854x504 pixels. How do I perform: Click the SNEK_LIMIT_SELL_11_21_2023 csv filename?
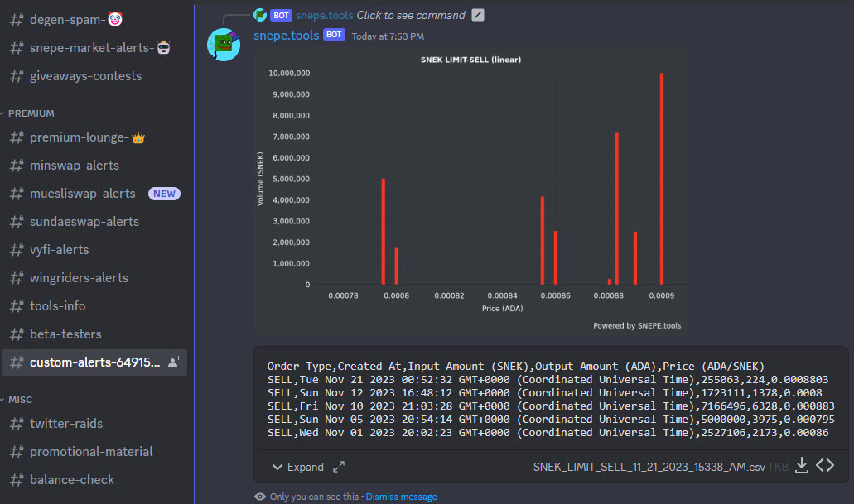tap(649, 467)
